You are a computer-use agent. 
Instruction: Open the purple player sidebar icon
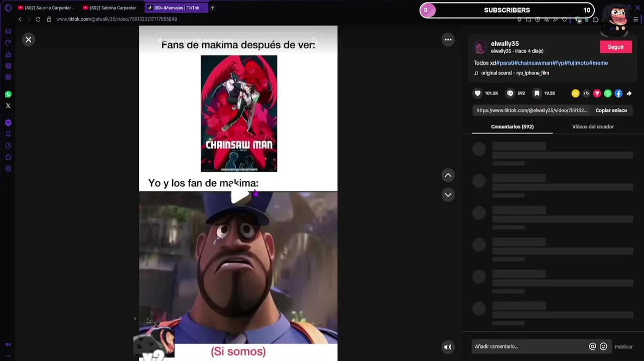coord(8,123)
